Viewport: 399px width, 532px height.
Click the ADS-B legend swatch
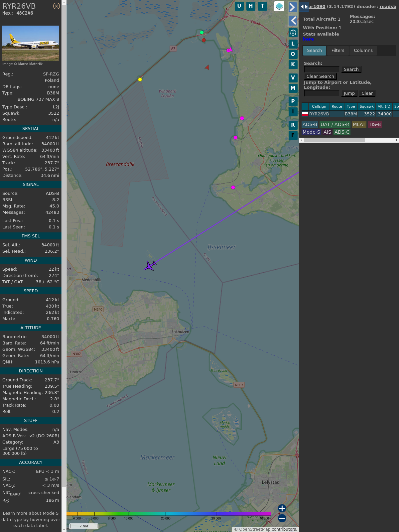click(x=310, y=124)
